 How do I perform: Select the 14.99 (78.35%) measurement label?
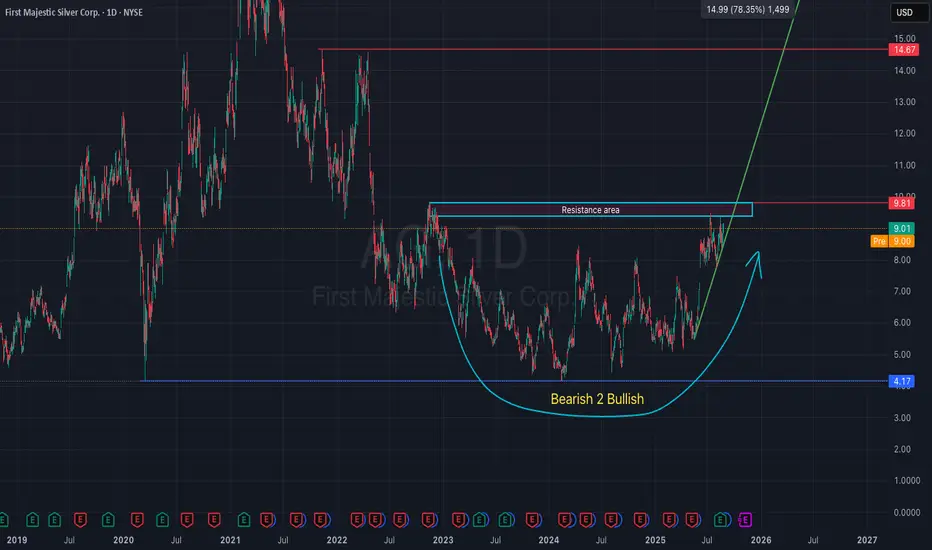click(748, 10)
